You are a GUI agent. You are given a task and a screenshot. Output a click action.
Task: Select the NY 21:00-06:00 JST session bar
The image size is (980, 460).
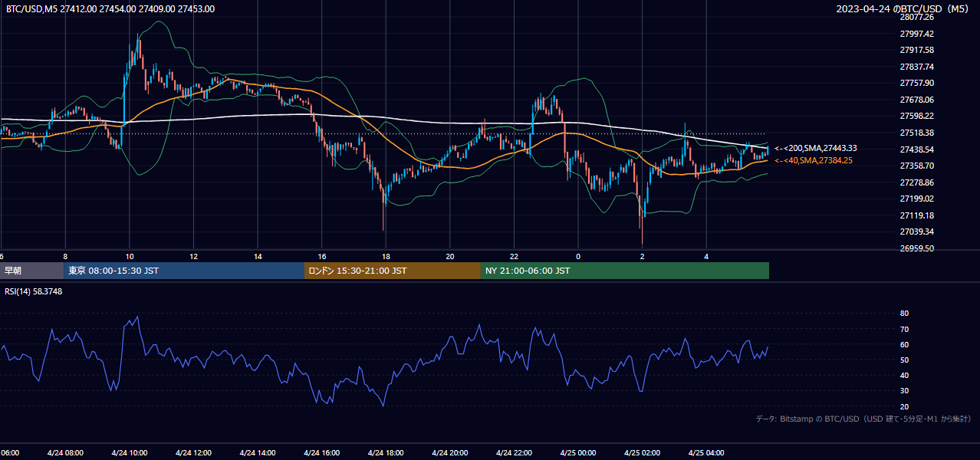(x=625, y=271)
